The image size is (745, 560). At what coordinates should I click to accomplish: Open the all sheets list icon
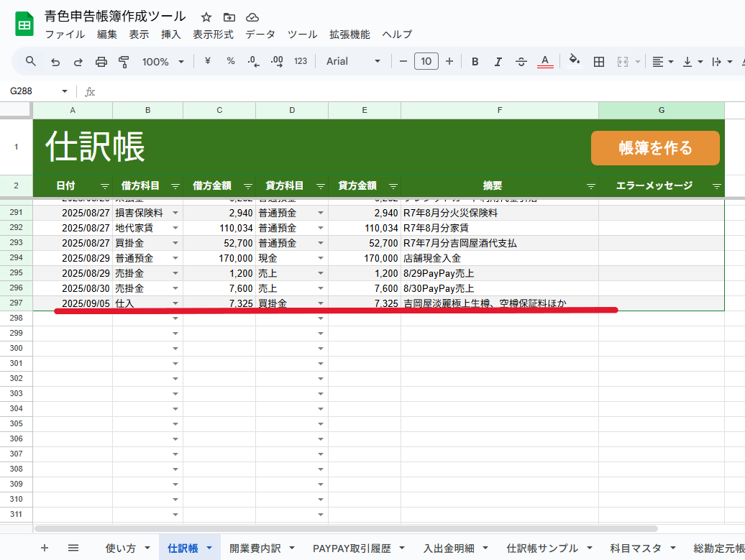[x=73, y=548]
